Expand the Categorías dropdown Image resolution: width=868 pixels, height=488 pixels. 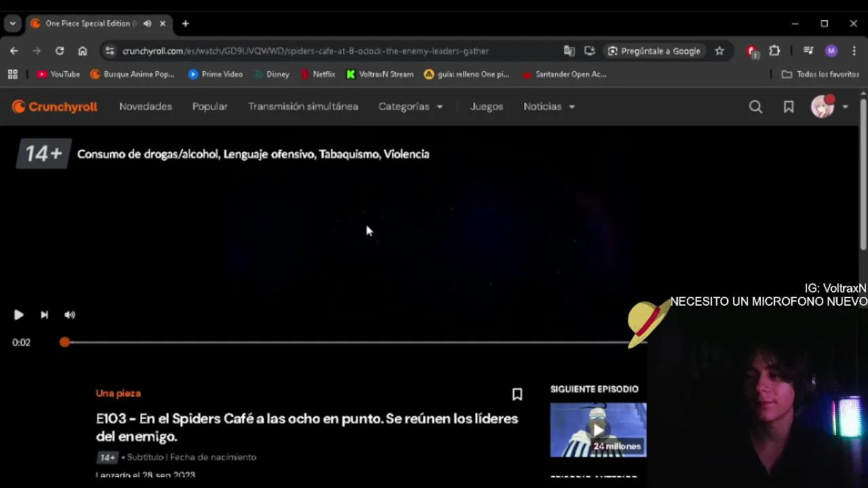coord(410,106)
